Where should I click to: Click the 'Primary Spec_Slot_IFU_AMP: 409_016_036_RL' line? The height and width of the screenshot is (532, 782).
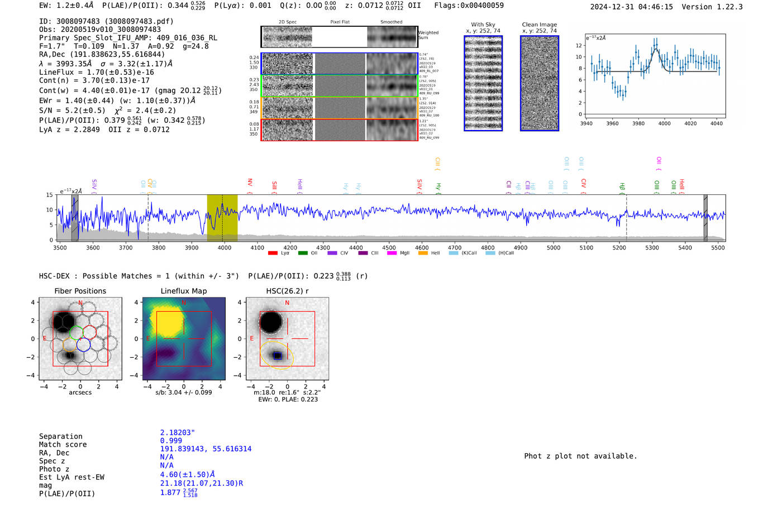128,38
